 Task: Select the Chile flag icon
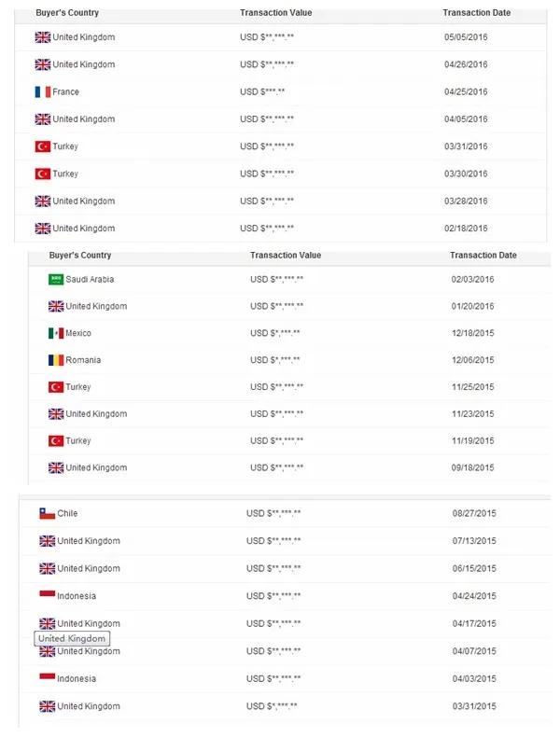(x=47, y=514)
